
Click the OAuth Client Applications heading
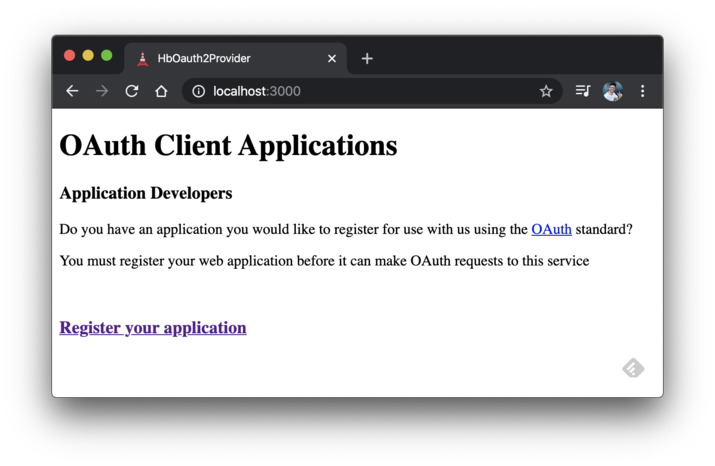pos(228,146)
